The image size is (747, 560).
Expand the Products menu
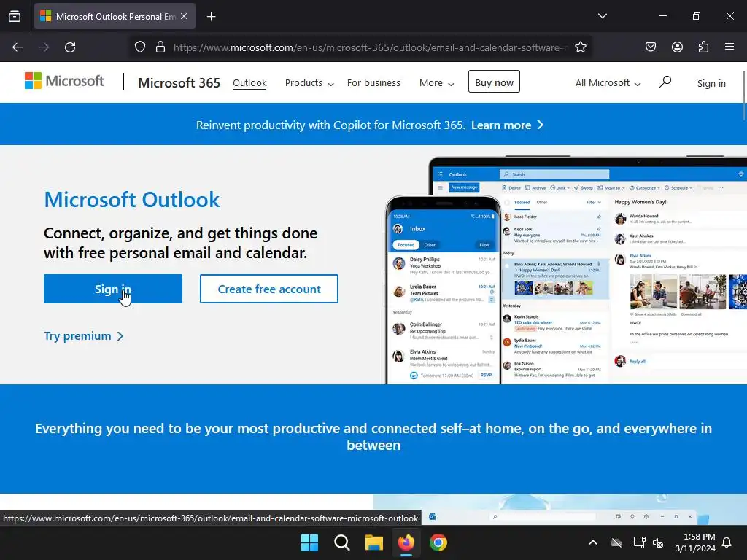(x=309, y=83)
